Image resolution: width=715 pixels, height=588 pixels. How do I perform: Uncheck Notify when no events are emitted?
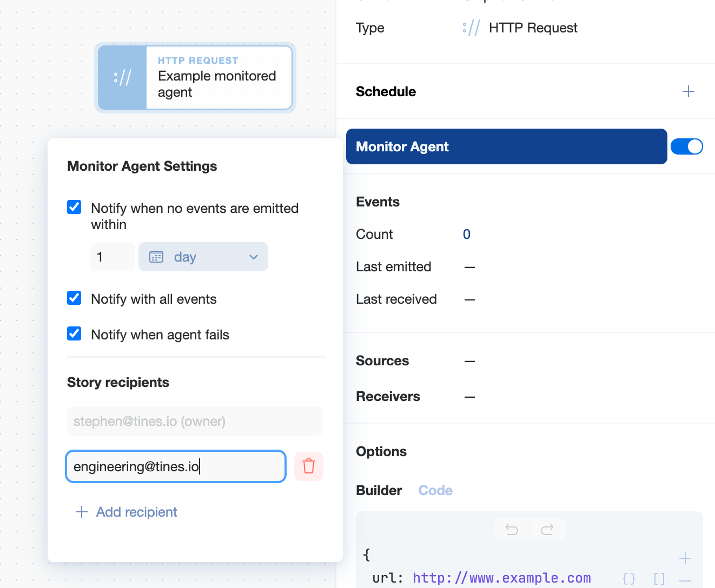click(74, 208)
